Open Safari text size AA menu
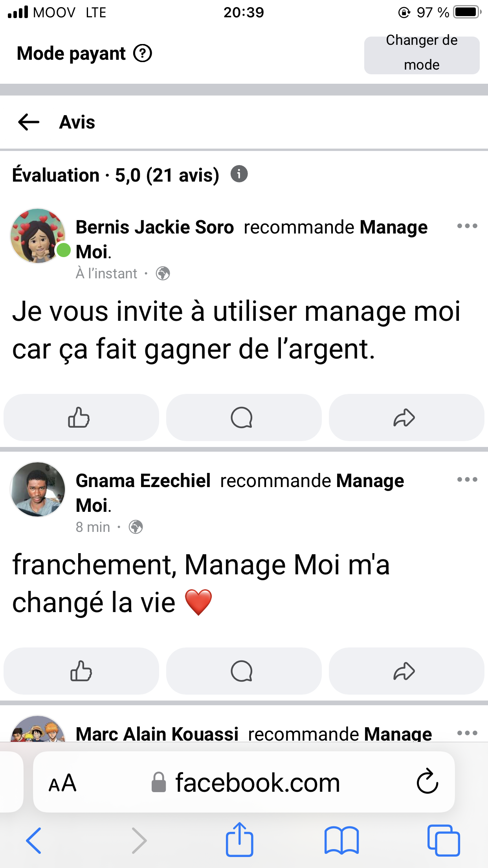The width and height of the screenshot is (488, 868). (62, 783)
